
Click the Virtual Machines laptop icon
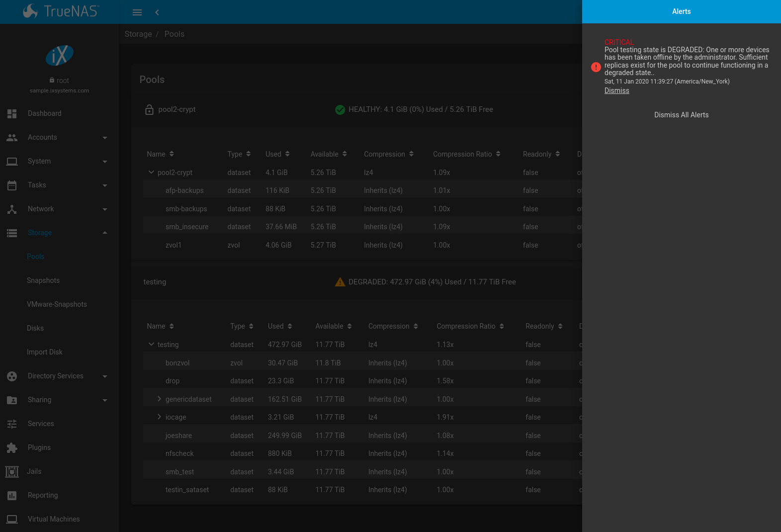tap(12, 519)
